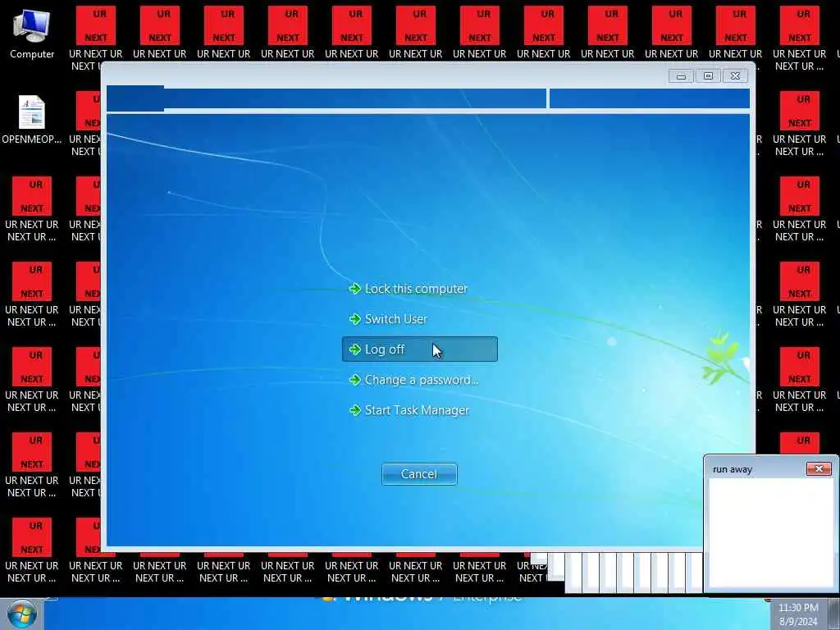
Task: Select the OPENMEOP... document file icon
Action: pos(32,119)
